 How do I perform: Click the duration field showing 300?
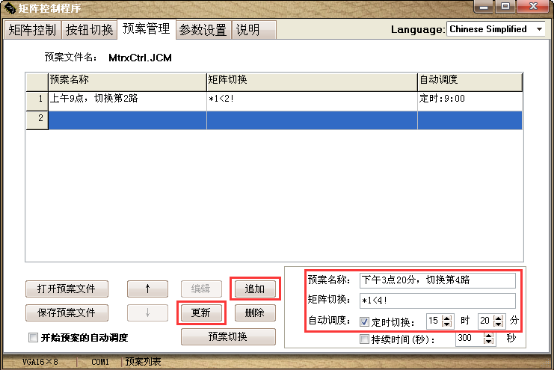470,338
